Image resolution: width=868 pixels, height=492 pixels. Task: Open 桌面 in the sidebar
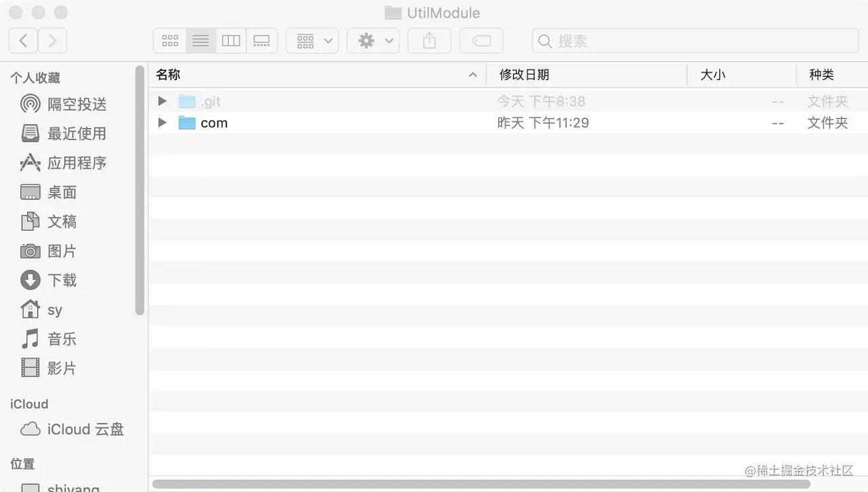pos(49,192)
